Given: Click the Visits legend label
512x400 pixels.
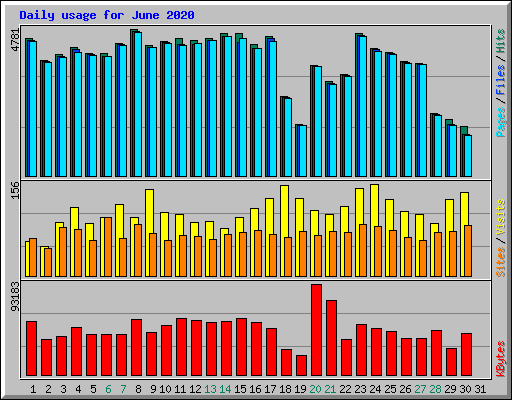Looking at the screenshot, I should point(501,217).
